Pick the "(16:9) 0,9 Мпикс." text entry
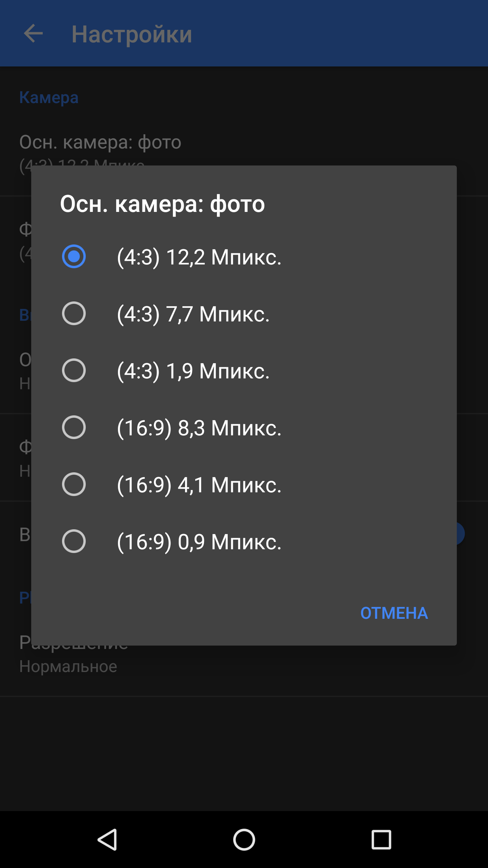Viewport: 488px width, 868px height. (x=199, y=542)
